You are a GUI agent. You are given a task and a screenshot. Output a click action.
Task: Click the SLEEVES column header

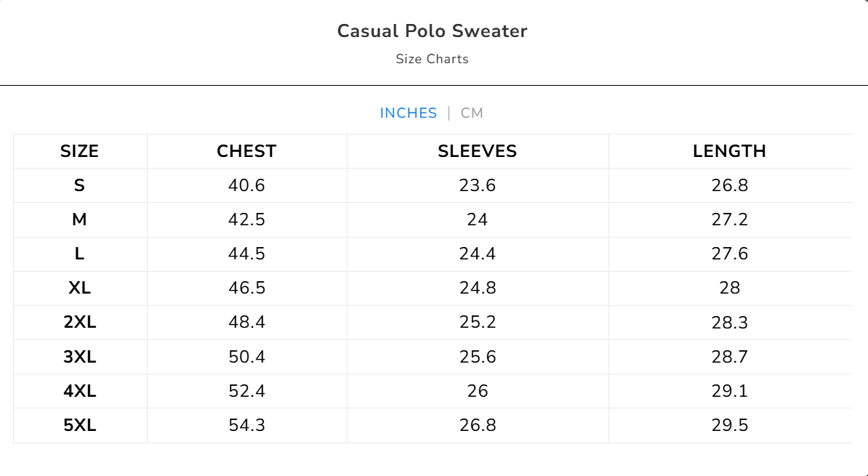[x=477, y=151]
